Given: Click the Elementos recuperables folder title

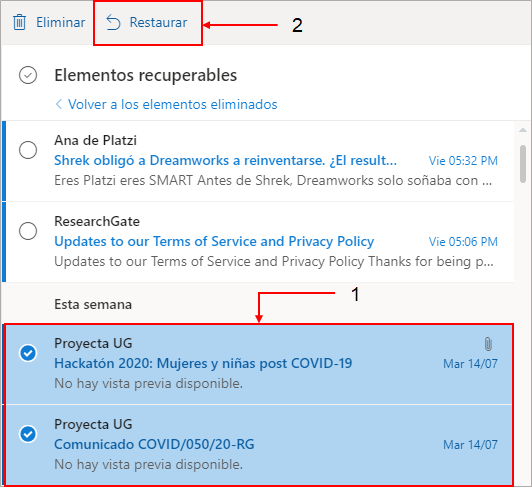Looking at the screenshot, I should [x=146, y=75].
